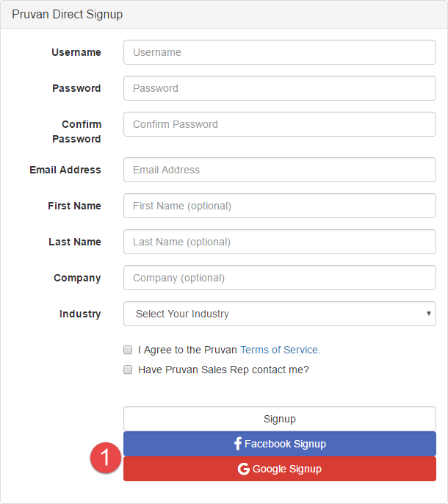Open the Terms of Service link
This screenshot has width=448, height=504.
(x=279, y=350)
